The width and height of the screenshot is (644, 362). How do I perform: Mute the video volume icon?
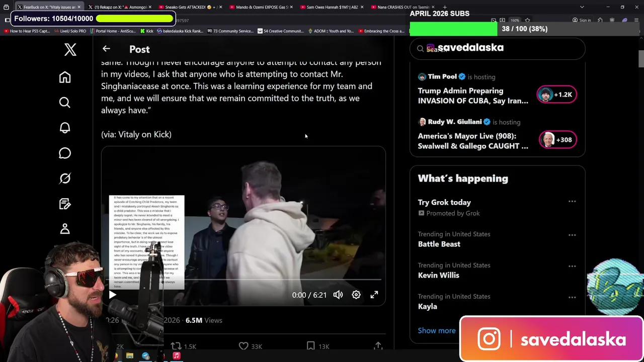[x=338, y=295]
